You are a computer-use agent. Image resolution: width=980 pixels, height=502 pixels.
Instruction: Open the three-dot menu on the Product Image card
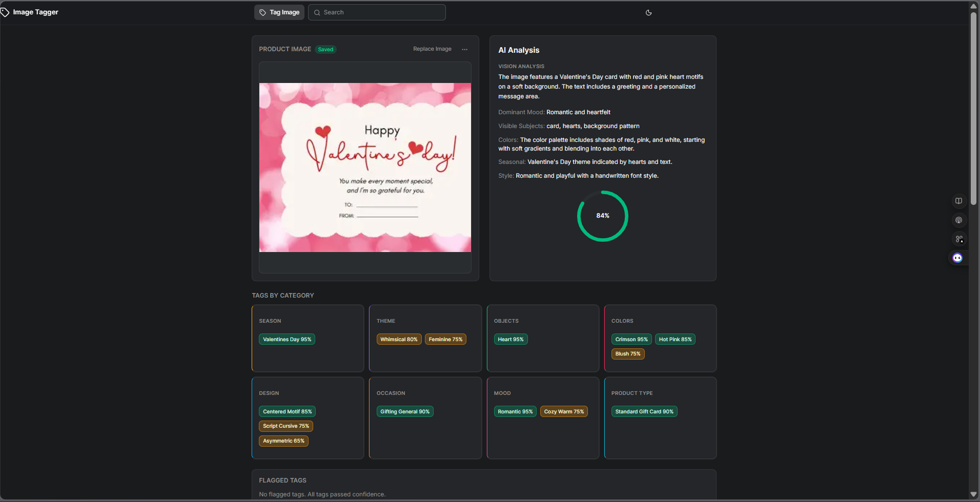(x=464, y=49)
